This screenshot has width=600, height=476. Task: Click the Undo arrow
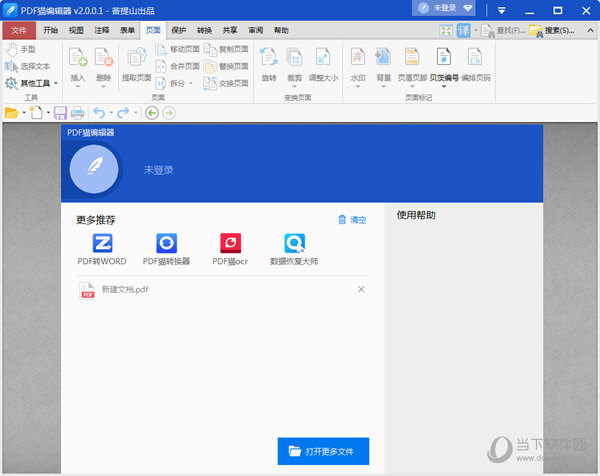[x=99, y=113]
